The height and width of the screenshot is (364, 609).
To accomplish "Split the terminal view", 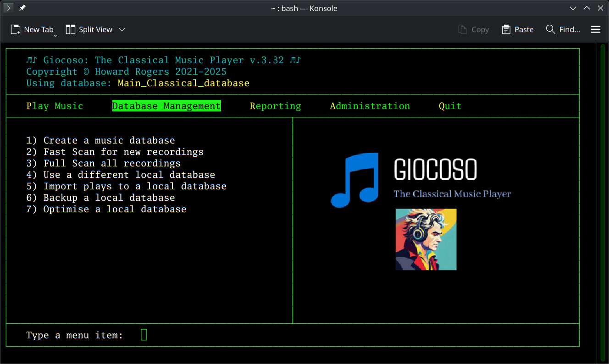I will coord(89,29).
